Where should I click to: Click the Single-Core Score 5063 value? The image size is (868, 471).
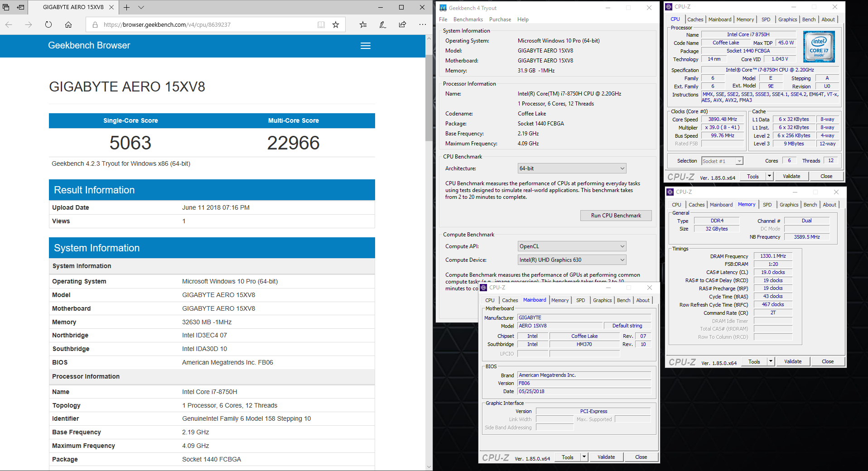[130, 143]
